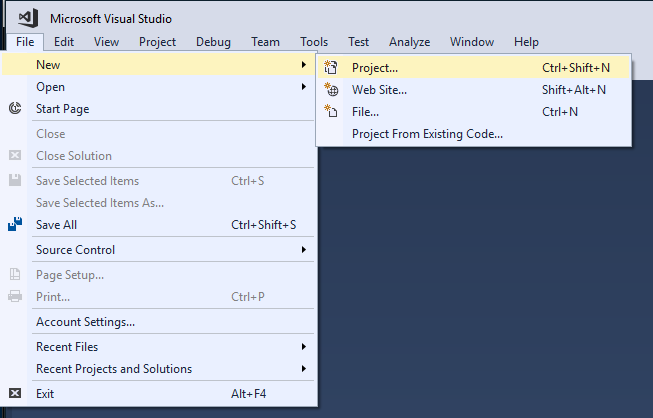Open the Edit menu
This screenshot has height=418, width=653.
64,42
